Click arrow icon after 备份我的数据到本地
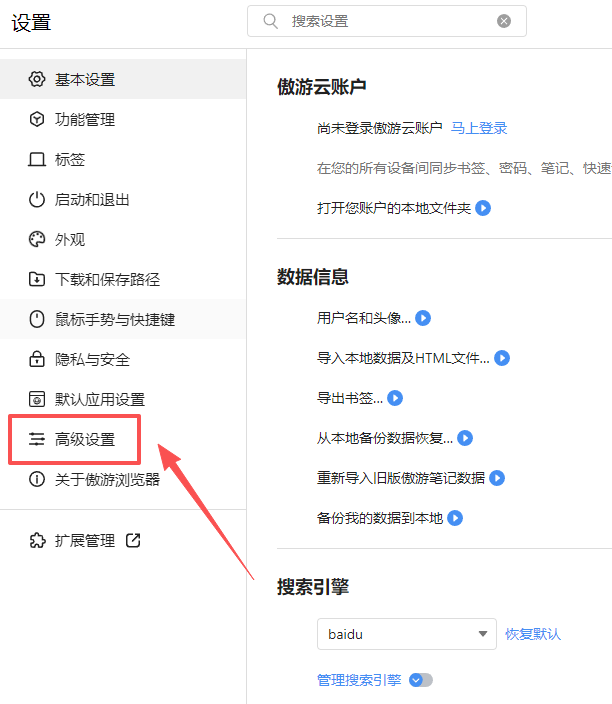This screenshot has height=704, width=612. 455,518
